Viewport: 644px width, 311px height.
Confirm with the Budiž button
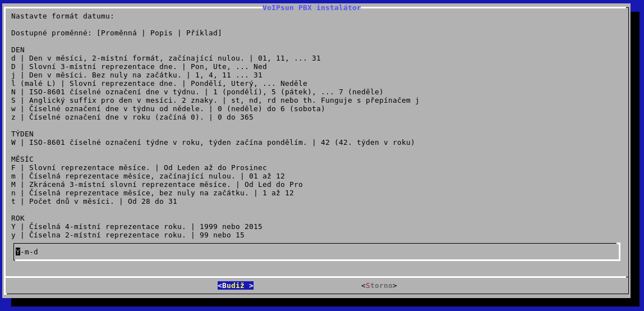236,286
